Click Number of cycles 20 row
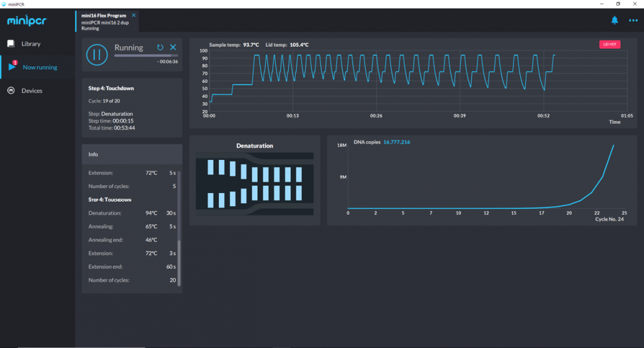 click(132, 280)
